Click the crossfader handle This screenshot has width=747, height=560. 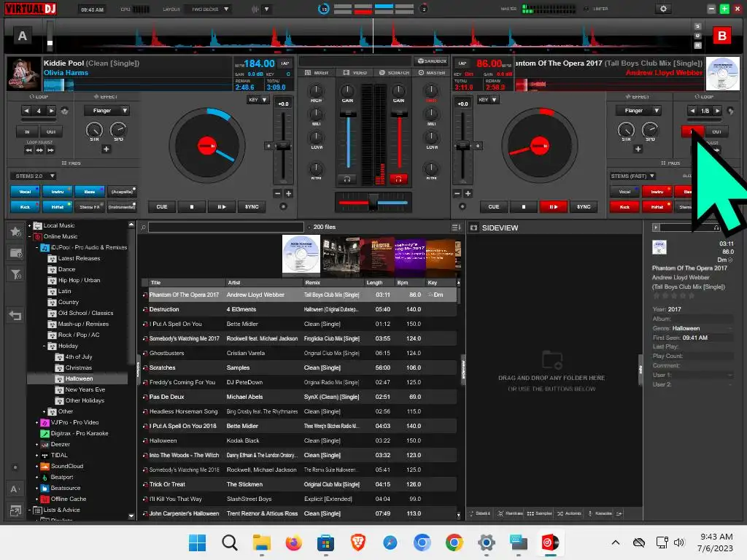[373, 202]
